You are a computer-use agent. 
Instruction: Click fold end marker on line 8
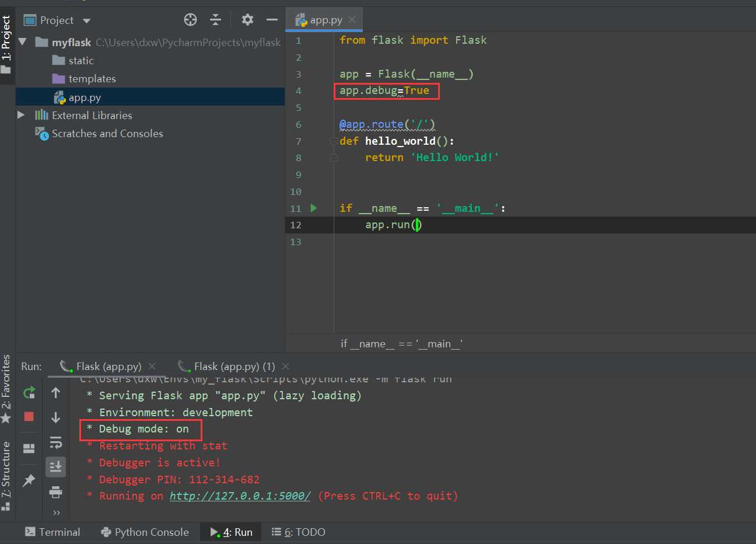tap(334, 158)
